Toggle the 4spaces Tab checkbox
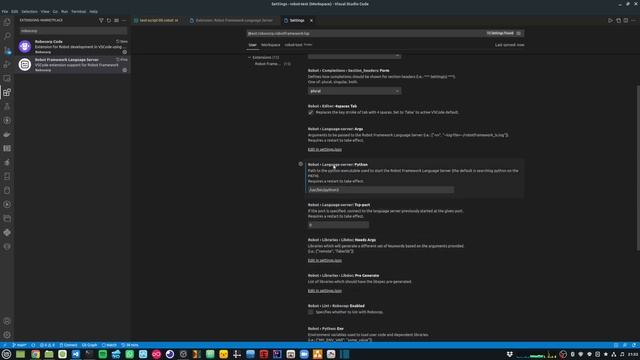This screenshot has height=360, width=640. [311, 112]
